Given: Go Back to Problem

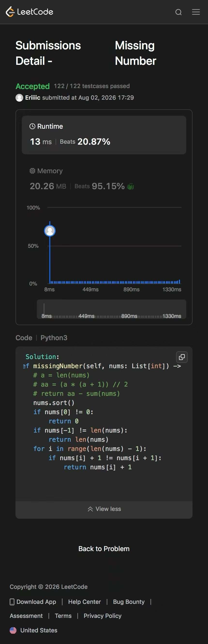Looking at the screenshot, I should [104, 548].
